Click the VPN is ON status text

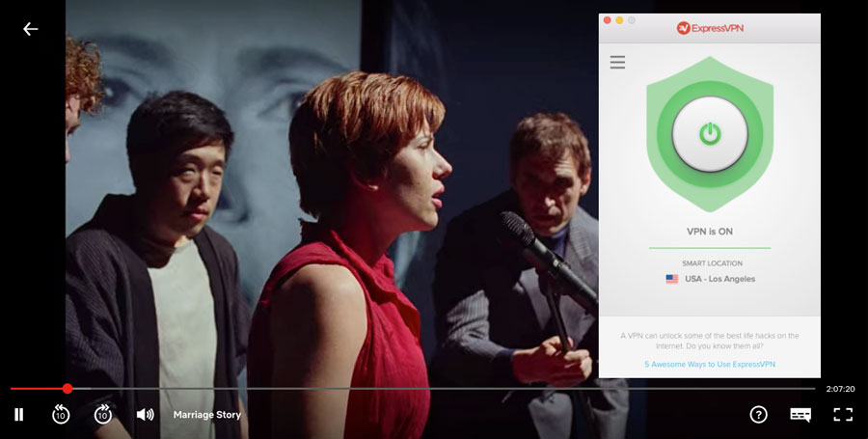[710, 232]
